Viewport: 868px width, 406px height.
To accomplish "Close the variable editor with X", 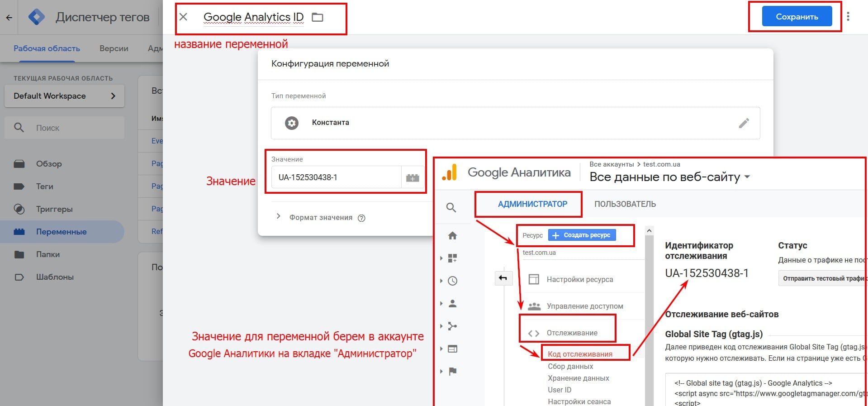I will [183, 17].
